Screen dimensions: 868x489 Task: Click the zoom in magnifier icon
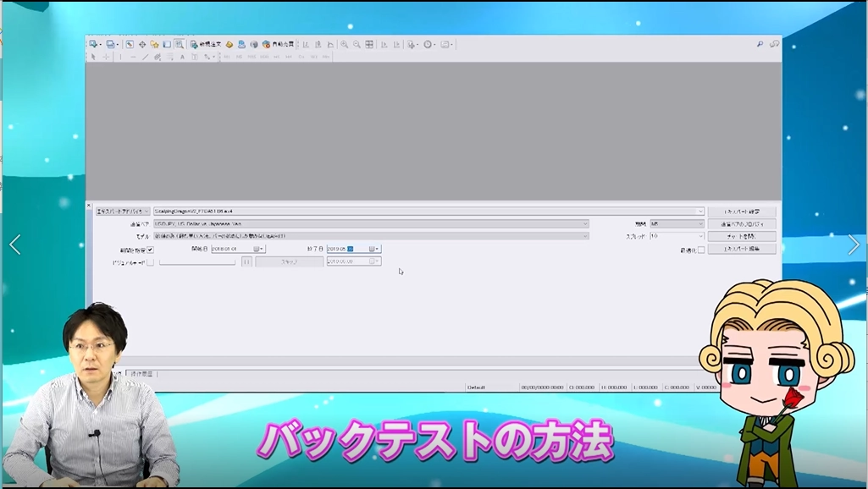pos(345,44)
